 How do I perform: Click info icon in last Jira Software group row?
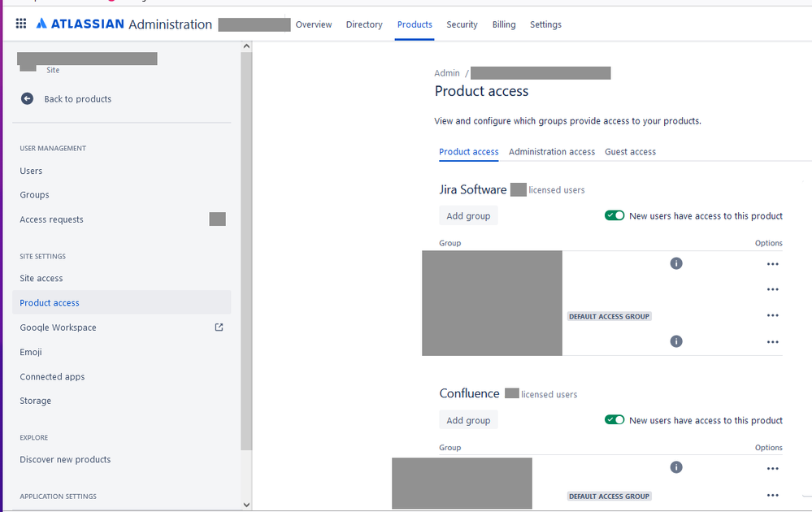click(x=676, y=341)
